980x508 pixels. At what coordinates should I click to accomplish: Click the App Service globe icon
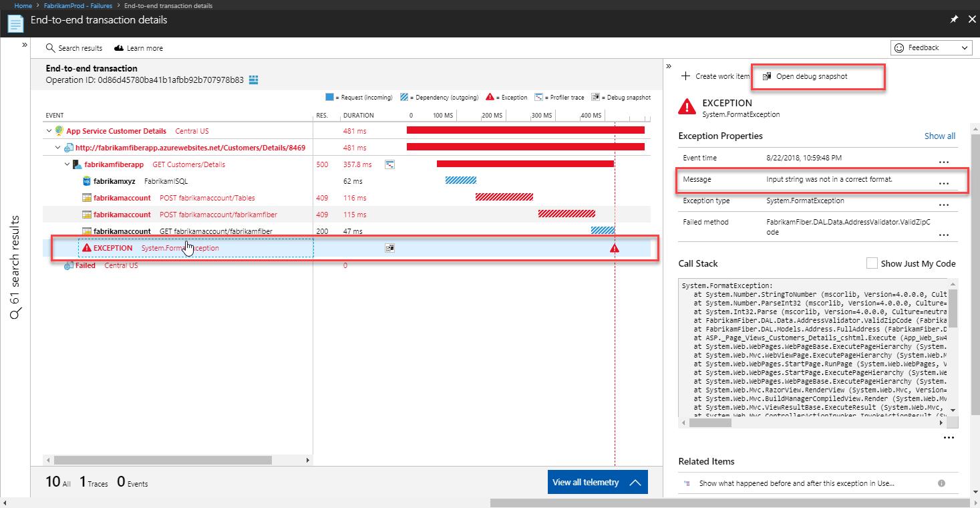(x=59, y=130)
